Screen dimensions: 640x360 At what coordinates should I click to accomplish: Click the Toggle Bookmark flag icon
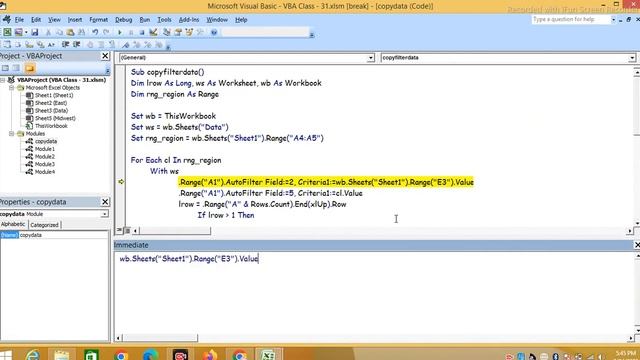click(126, 44)
